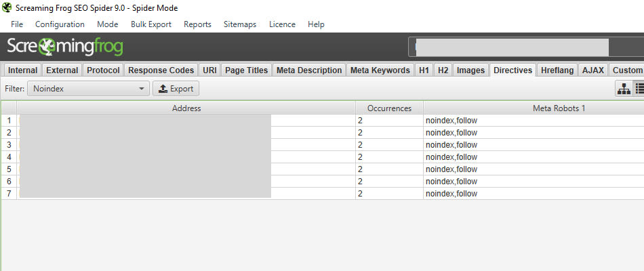Viewport: 644px width, 271px height.
Task: Select row 4 by its row number
Action: [x=9, y=157]
